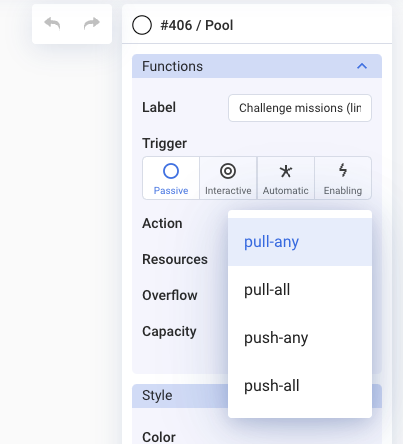Select the Enabling trigger lightning icon
403x444 pixels.
[343, 170]
